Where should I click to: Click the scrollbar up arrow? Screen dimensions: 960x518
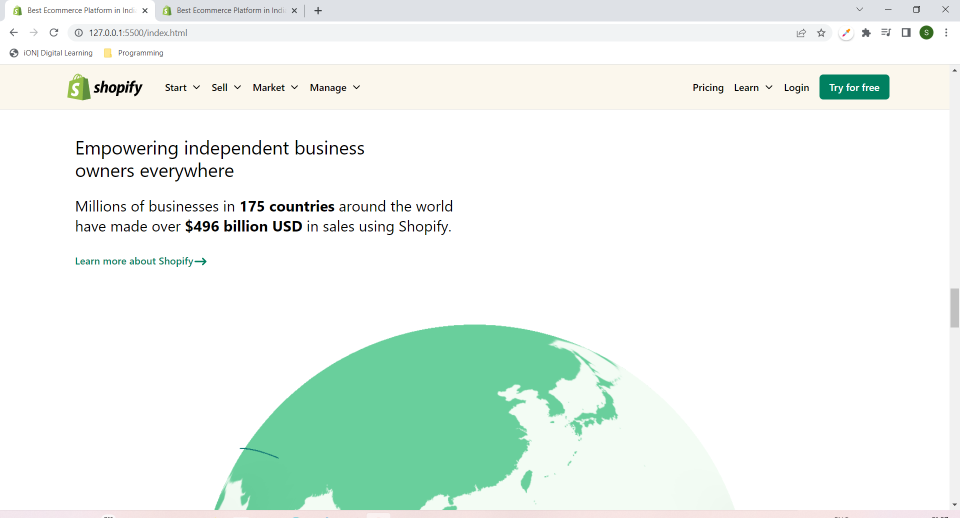(x=954, y=70)
